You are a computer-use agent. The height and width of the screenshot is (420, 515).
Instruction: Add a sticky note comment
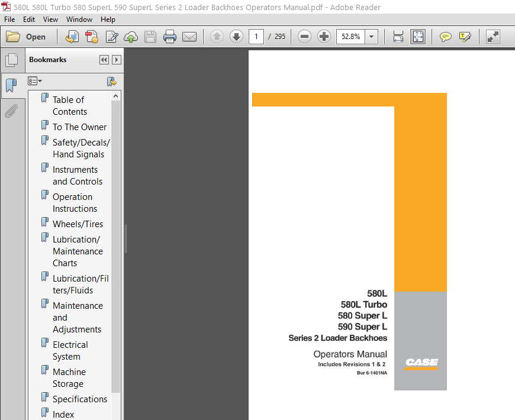point(445,37)
